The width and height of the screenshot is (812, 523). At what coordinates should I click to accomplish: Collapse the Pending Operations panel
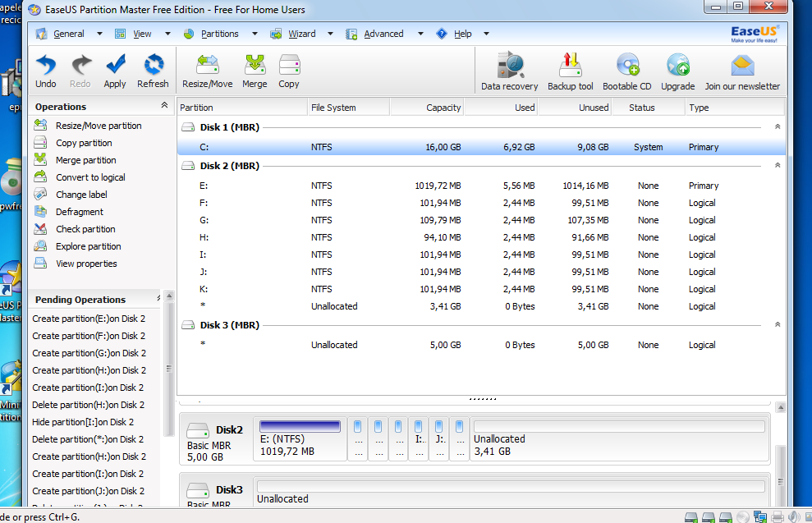point(159,298)
